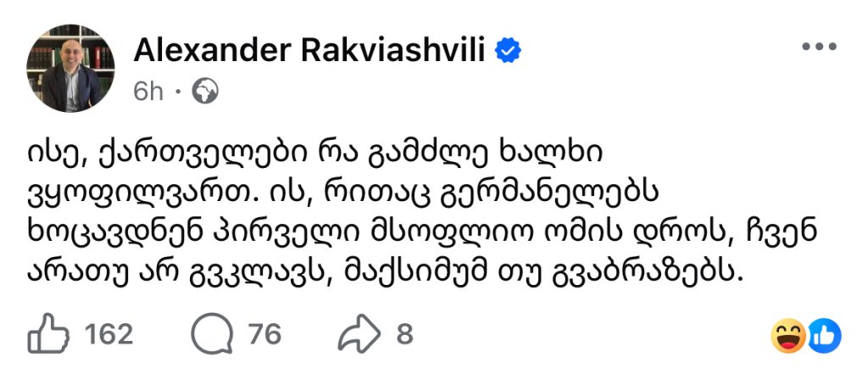Image resolution: width=868 pixels, height=380 pixels.
Task: Click the Haha laughing reaction emoji
Action: (x=788, y=336)
